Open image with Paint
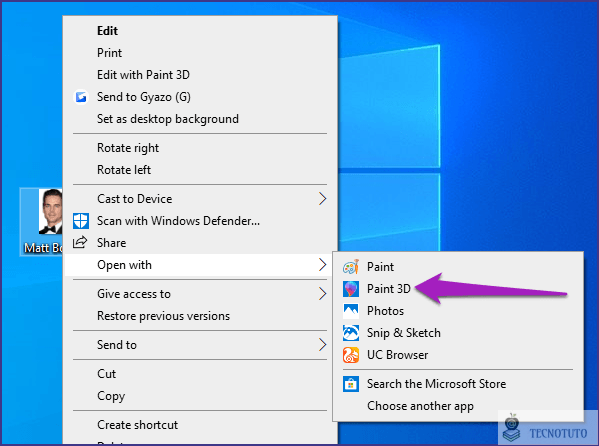Screen dimensions: 599x446 (458, 267)
